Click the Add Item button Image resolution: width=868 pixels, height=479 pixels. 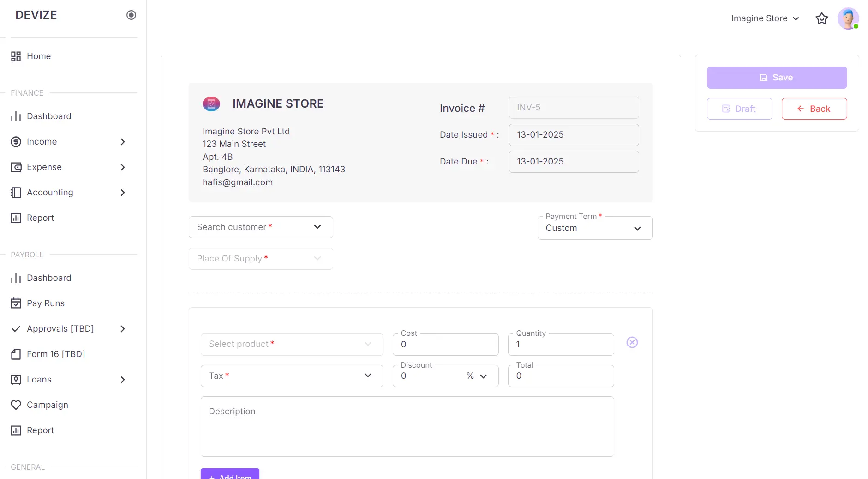(x=230, y=474)
